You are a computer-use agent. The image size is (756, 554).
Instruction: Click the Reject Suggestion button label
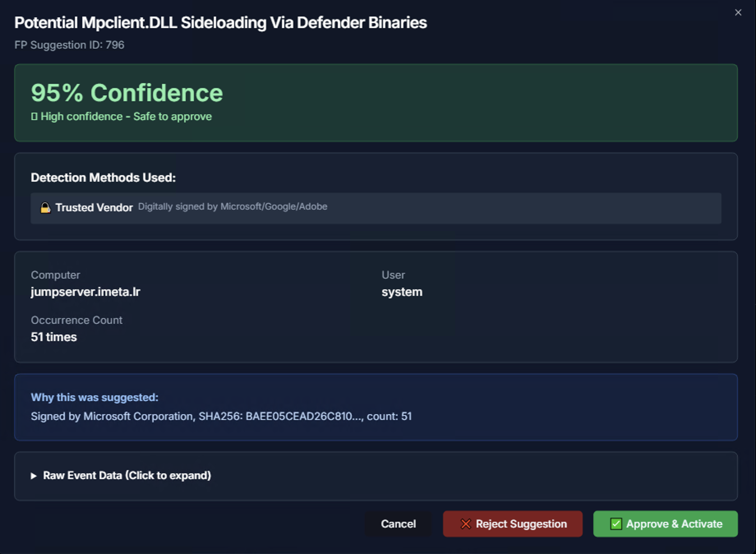coord(521,524)
